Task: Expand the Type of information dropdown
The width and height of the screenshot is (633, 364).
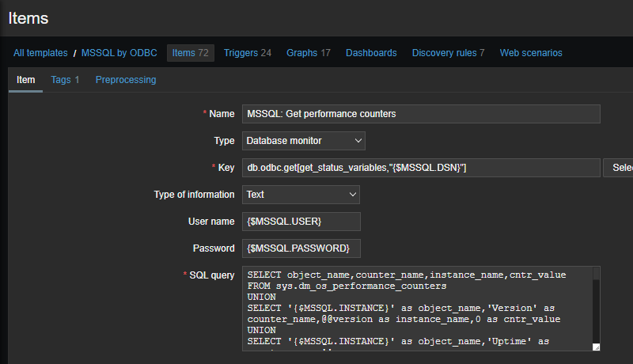Action: [301, 195]
